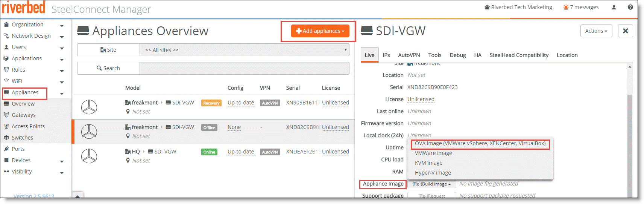Click the Devices icon in sidebar

coord(6,160)
